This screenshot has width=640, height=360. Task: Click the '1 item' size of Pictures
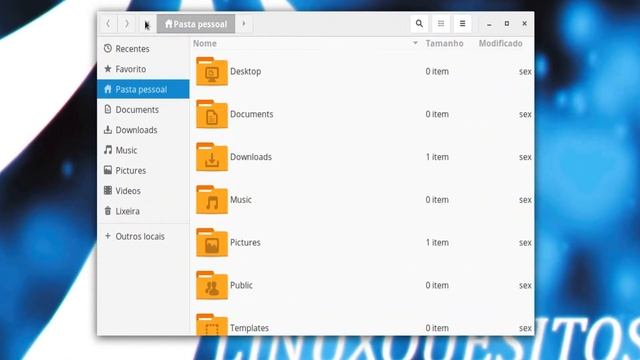coord(437,242)
